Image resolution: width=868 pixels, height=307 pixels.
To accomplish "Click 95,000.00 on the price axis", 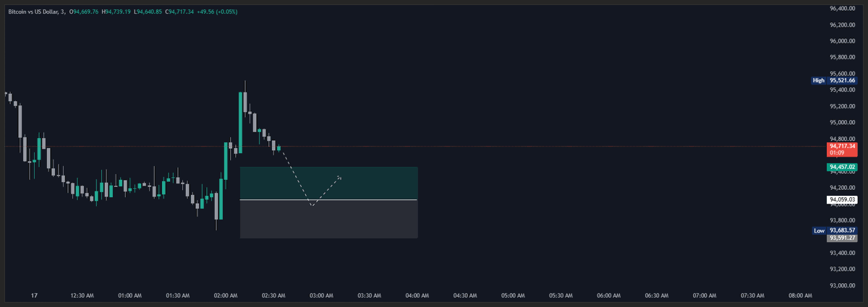I will click(842, 123).
